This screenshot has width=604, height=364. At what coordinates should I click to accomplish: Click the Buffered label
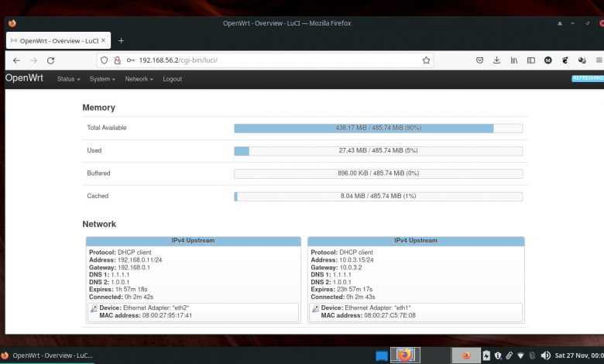[x=98, y=173]
